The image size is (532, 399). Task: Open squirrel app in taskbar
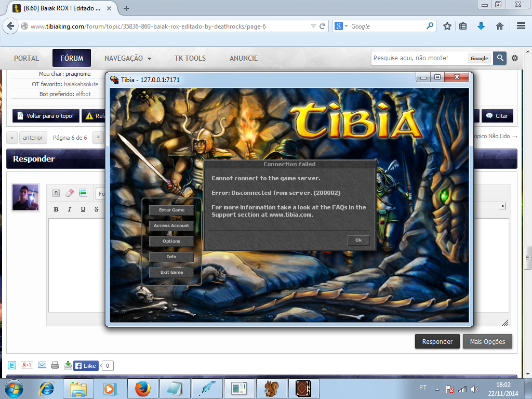pos(271,389)
